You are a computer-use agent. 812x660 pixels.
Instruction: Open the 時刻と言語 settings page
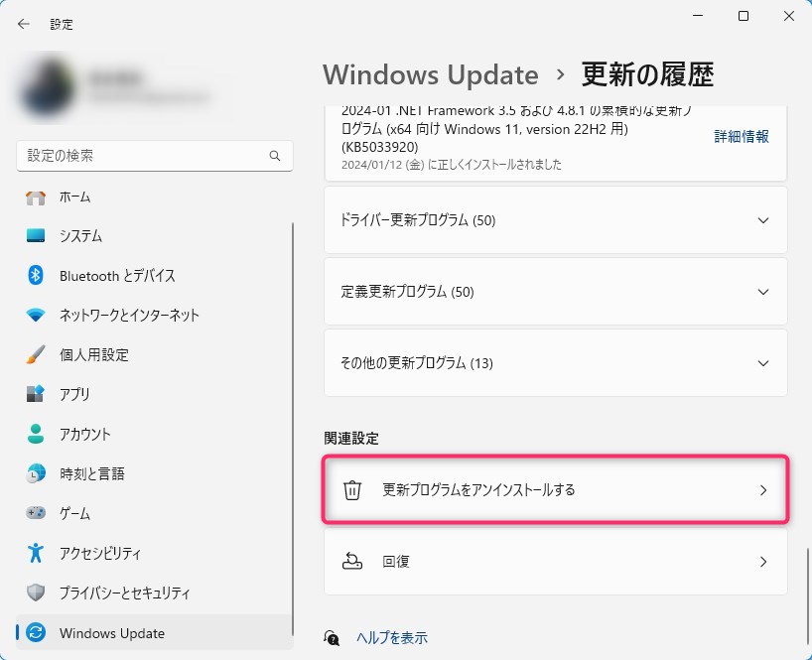[91, 474]
